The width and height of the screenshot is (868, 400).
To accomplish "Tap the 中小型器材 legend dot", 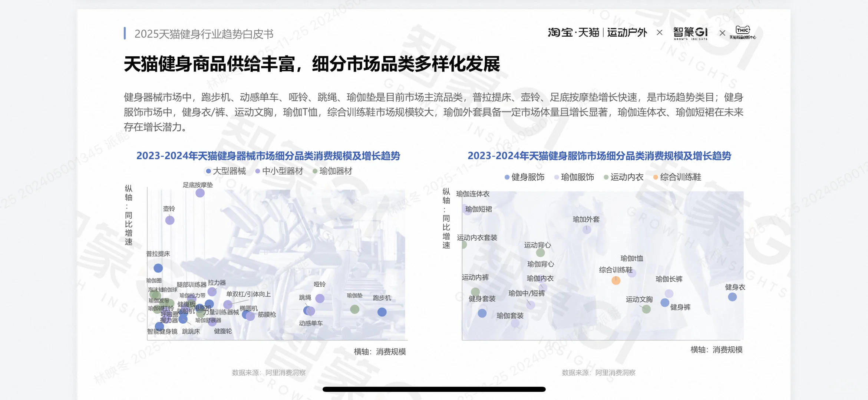I will click(x=258, y=171).
